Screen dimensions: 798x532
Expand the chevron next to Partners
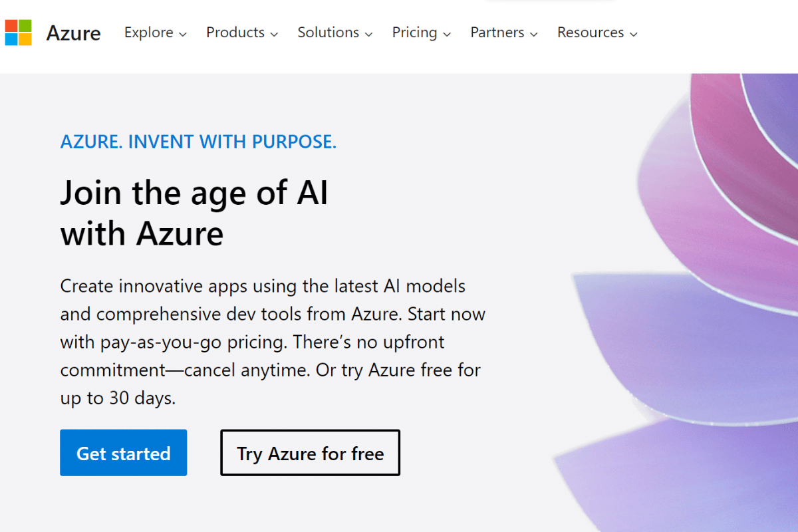click(534, 34)
